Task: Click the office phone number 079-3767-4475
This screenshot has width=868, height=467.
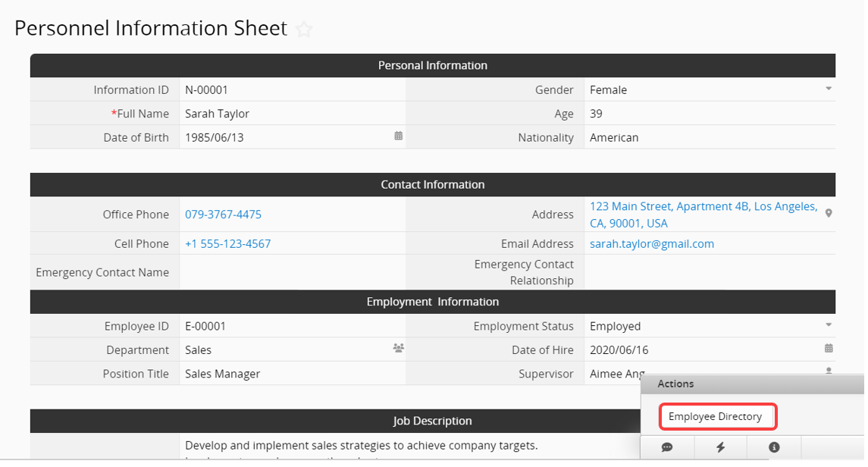Action: pyautogui.click(x=223, y=215)
